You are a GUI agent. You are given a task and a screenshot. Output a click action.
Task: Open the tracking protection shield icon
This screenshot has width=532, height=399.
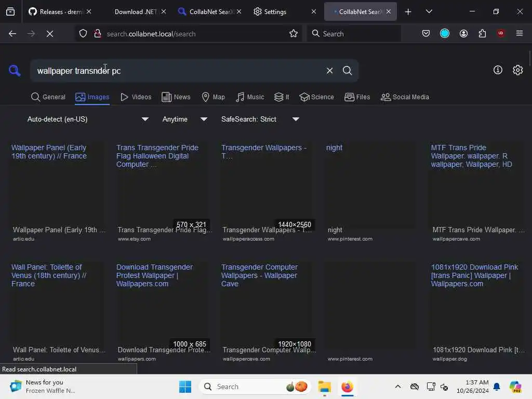(x=83, y=34)
